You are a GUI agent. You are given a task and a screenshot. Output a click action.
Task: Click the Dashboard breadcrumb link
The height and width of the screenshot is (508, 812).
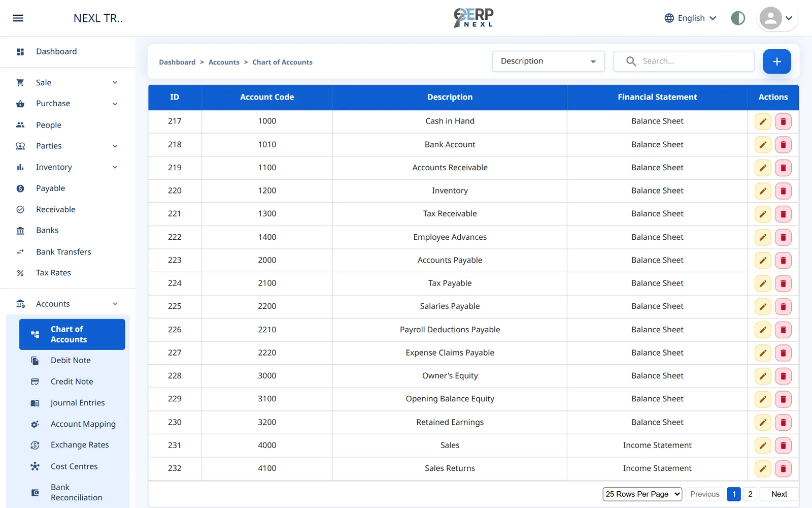click(x=177, y=62)
